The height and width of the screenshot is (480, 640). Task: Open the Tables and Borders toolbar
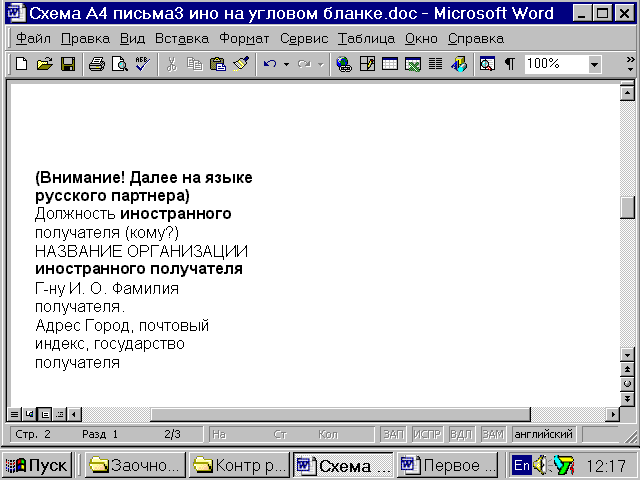(367, 64)
